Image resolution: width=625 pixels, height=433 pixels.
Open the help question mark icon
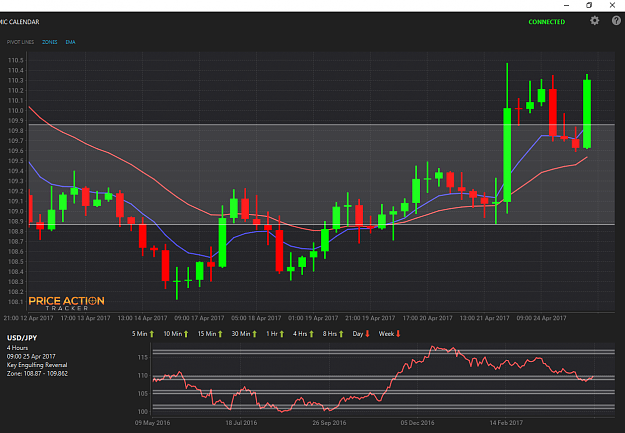616,21
